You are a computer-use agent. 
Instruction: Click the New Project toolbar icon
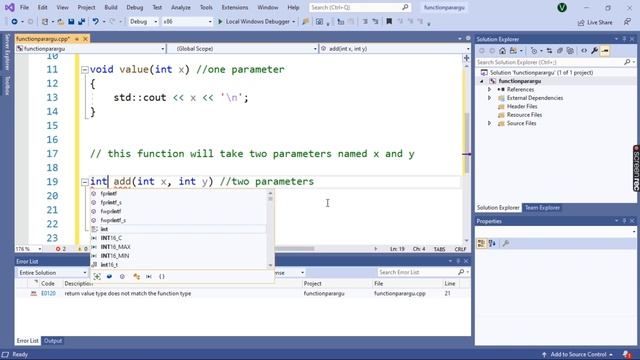click(45, 22)
